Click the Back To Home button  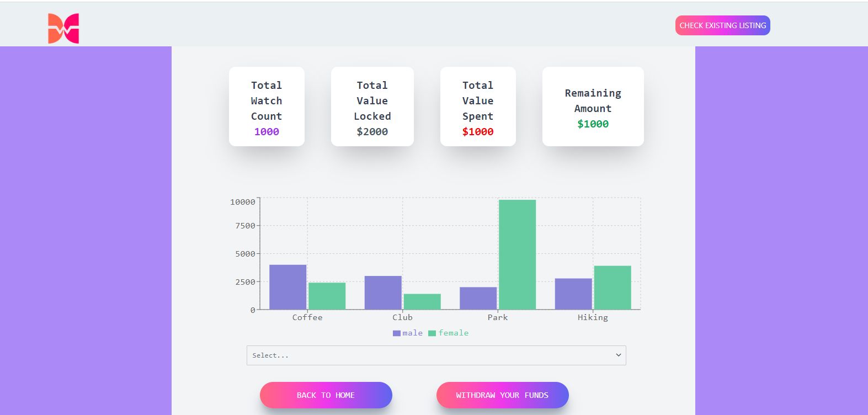[326, 395]
